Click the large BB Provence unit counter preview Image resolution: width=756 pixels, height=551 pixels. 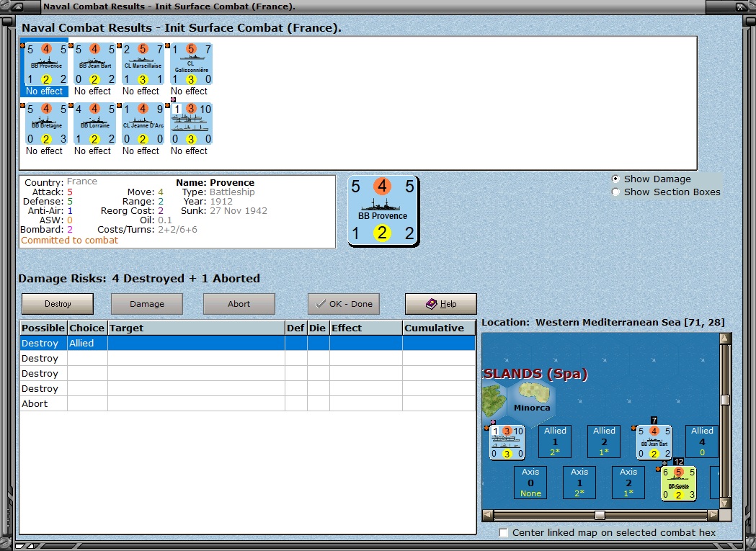click(x=383, y=211)
